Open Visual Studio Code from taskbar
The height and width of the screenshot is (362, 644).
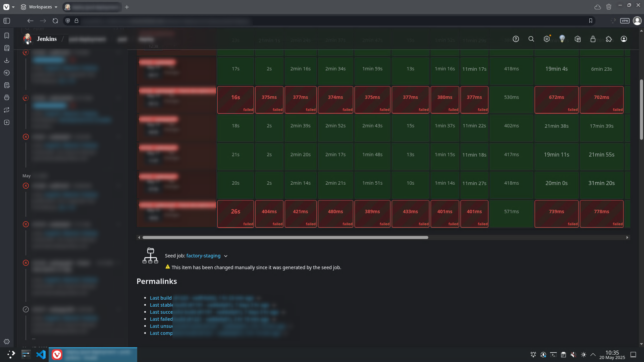coord(41,355)
